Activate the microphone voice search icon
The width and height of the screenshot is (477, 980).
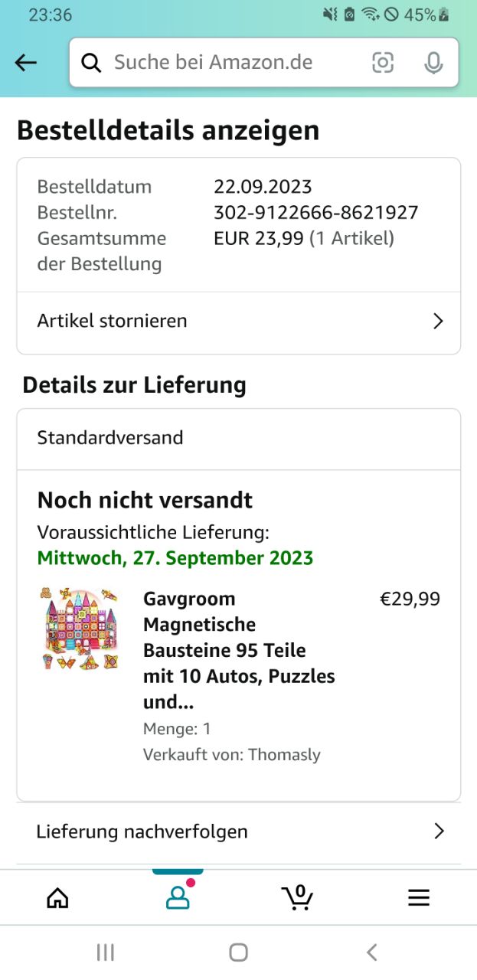click(x=433, y=63)
